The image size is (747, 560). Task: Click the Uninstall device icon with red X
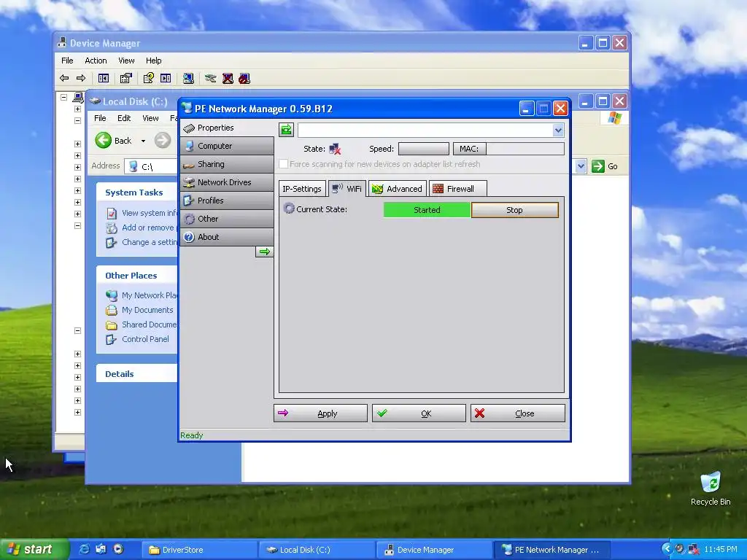click(x=228, y=78)
